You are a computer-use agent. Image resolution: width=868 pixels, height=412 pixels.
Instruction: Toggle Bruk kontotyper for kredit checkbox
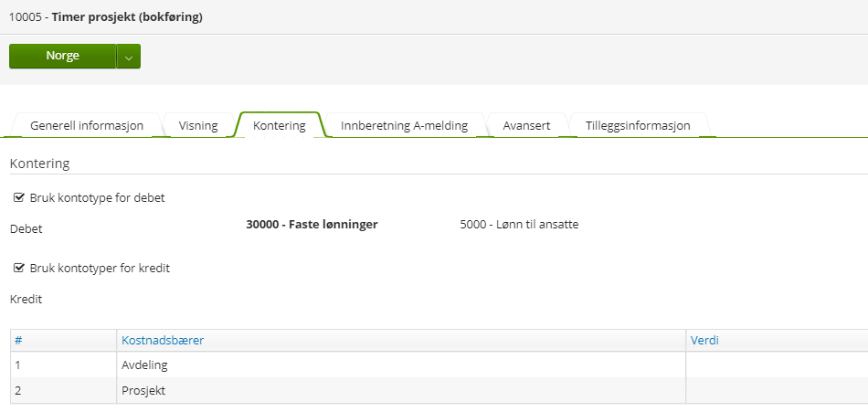pos(18,269)
